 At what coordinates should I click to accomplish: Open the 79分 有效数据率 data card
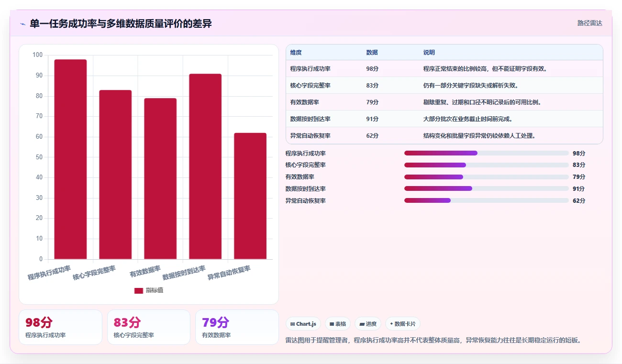237,327
